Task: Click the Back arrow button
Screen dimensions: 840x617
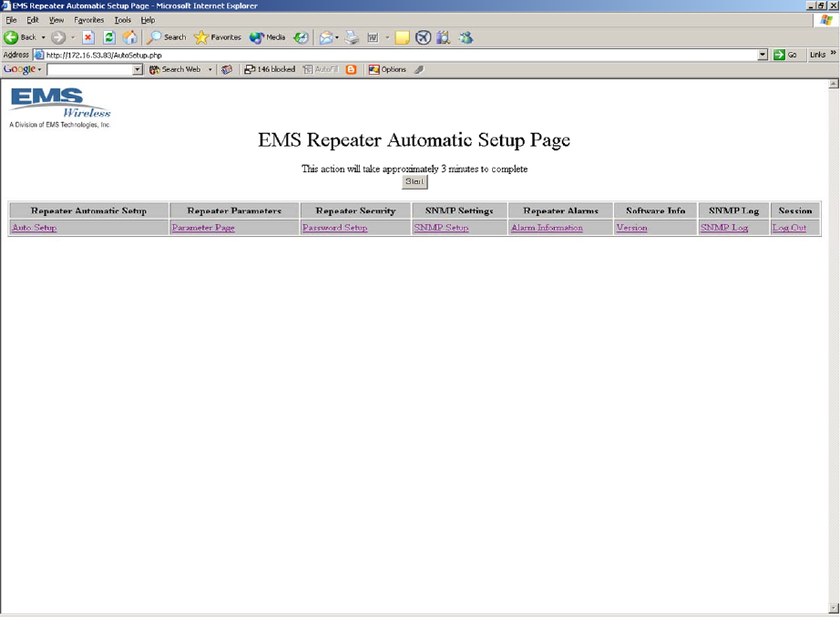Action: click(19, 37)
